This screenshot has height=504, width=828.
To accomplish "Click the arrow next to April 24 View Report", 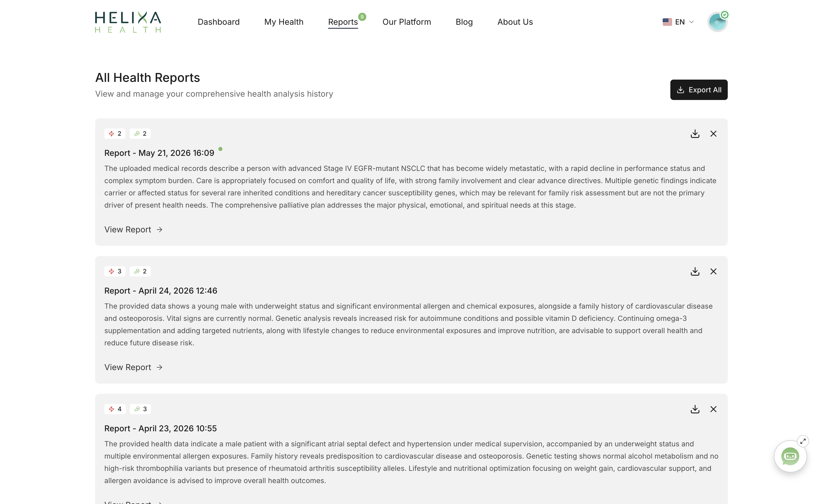I will pos(160,367).
